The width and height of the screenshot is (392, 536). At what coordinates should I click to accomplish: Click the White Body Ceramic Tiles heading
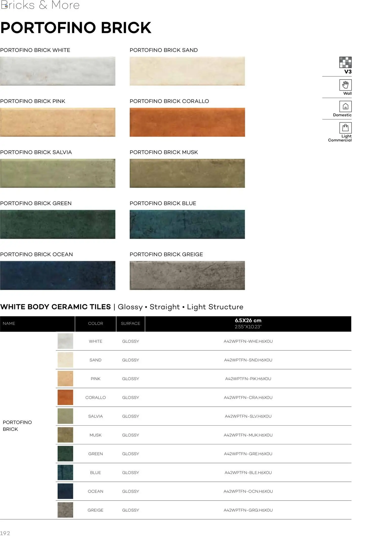[56, 307]
